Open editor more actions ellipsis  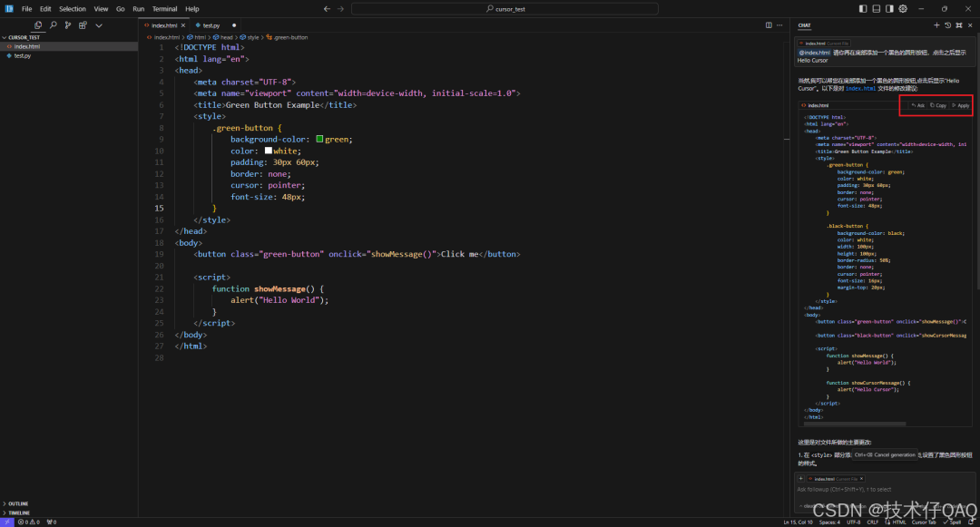pyautogui.click(x=779, y=25)
